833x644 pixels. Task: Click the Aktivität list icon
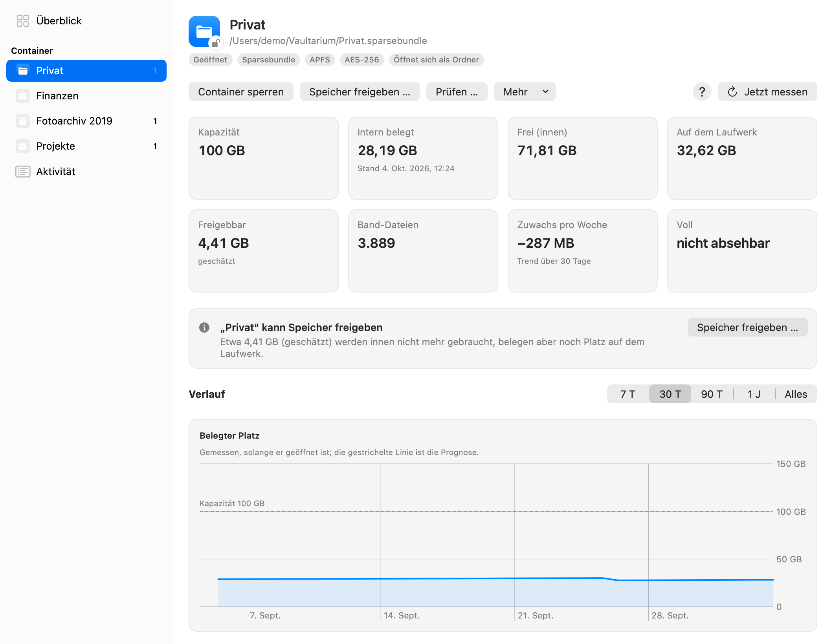click(x=23, y=172)
